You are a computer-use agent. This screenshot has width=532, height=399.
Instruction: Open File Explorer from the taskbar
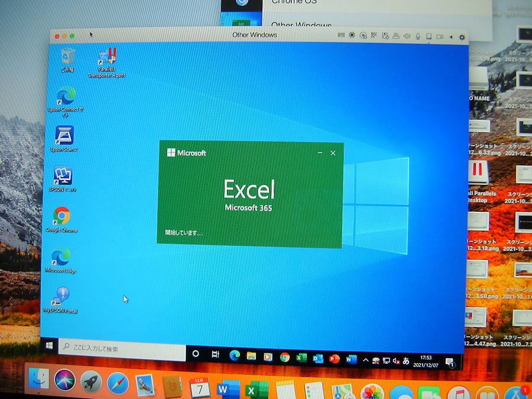pyautogui.click(x=251, y=356)
